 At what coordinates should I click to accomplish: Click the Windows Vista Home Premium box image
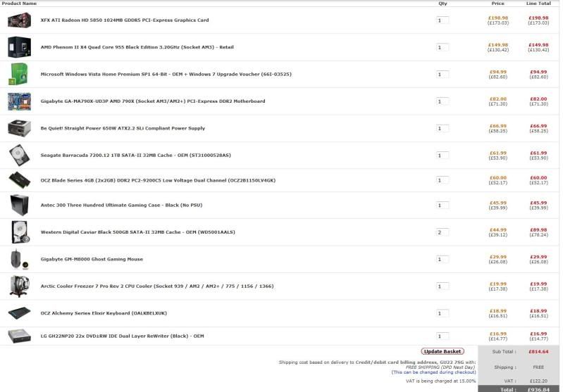[19, 74]
